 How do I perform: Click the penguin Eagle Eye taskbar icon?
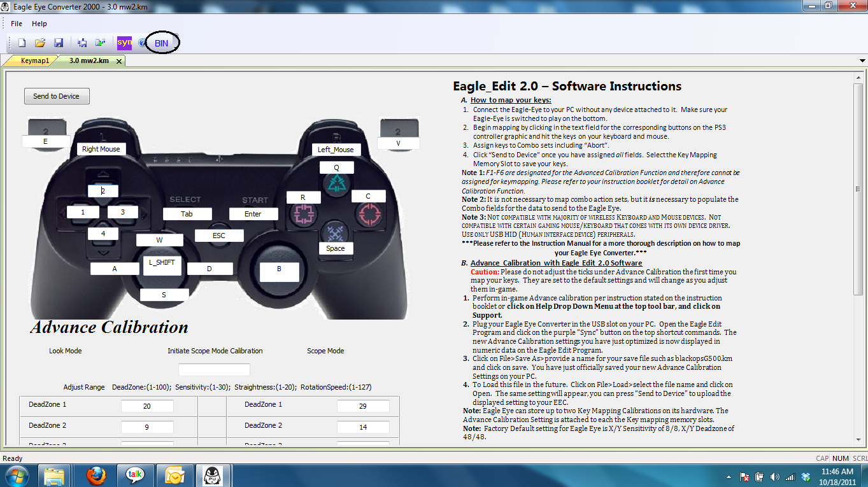pyautogui.click(x=213, y=476)
